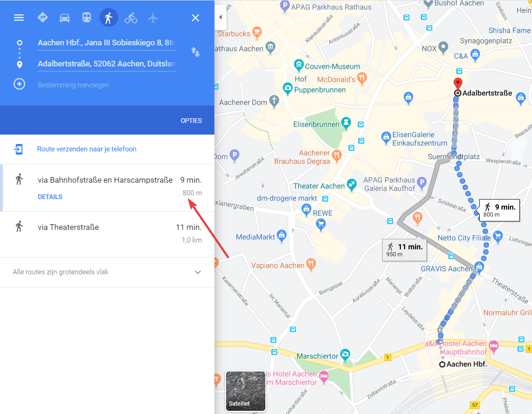The image size is (532, 414).
Task: Switch to Satelliet map view thumbnail
Action: coord(246,391)
